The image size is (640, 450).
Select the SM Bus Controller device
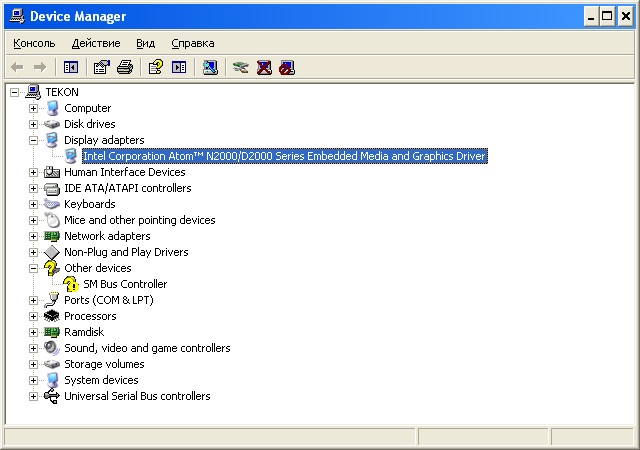click(x=125, y=284)
